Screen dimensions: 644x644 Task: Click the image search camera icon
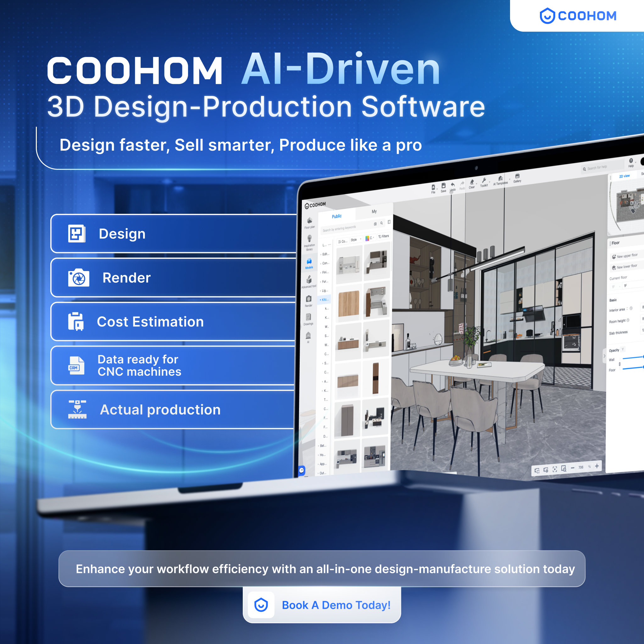(x=375, y=224)
